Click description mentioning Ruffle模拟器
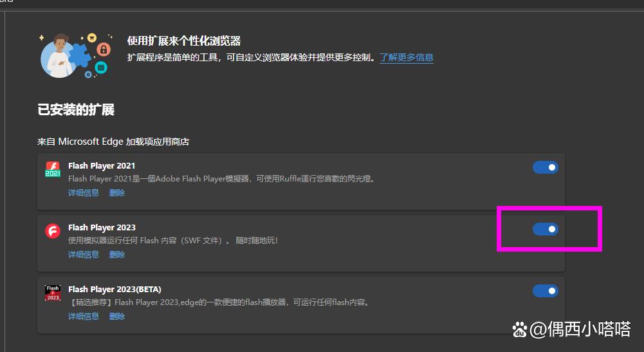The height and width of the screenshot is (352, 644). tap(222, 179)
